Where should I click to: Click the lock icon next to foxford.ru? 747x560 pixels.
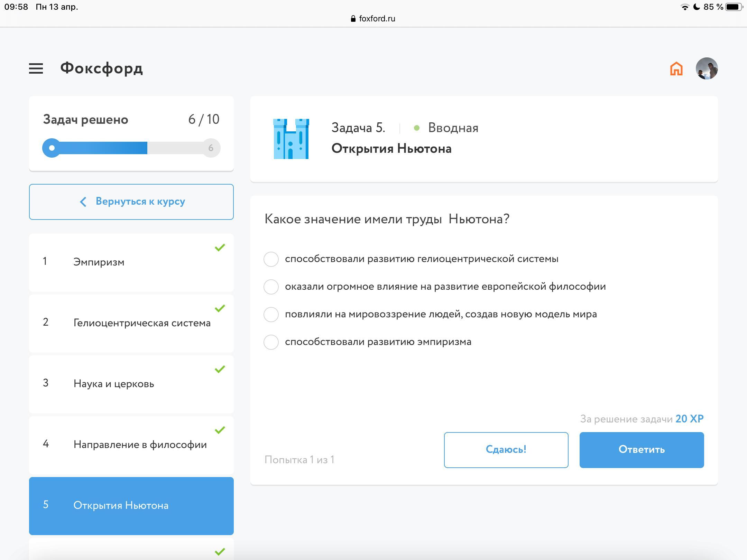click(x=353, y=19)
